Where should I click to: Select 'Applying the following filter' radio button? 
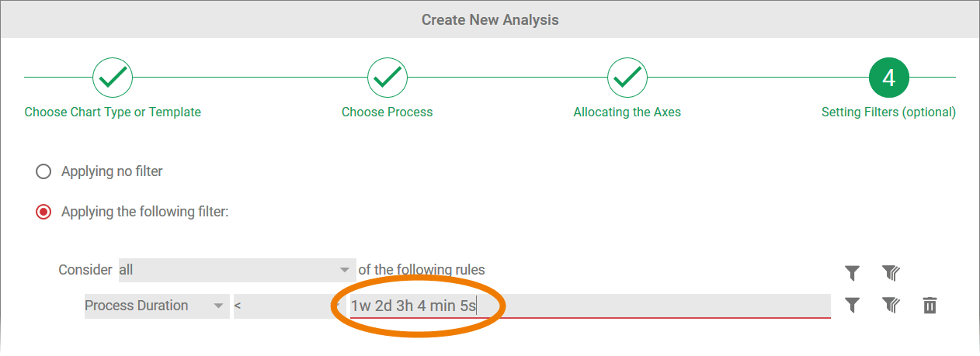[x=43, y=212]
